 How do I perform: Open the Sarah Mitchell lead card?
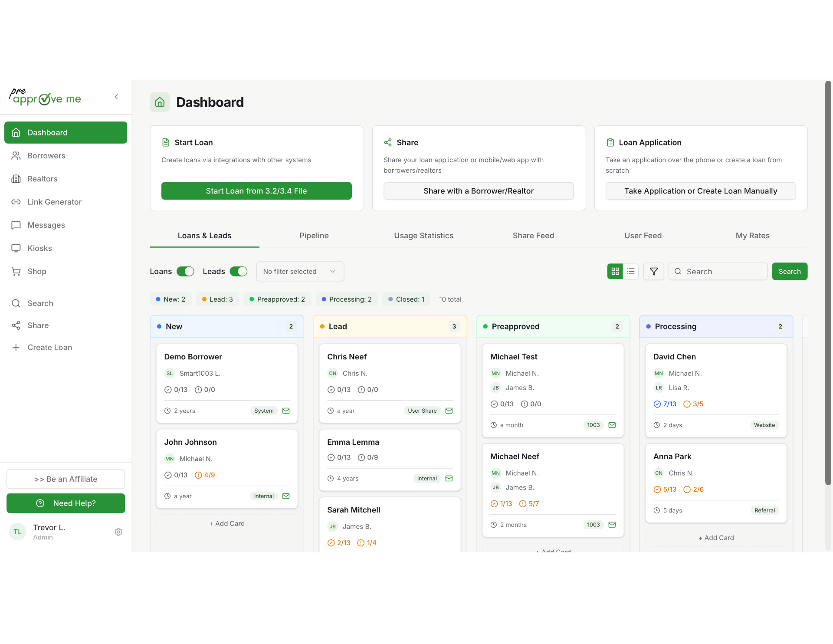pyautogui.click(x=390, y=525)
